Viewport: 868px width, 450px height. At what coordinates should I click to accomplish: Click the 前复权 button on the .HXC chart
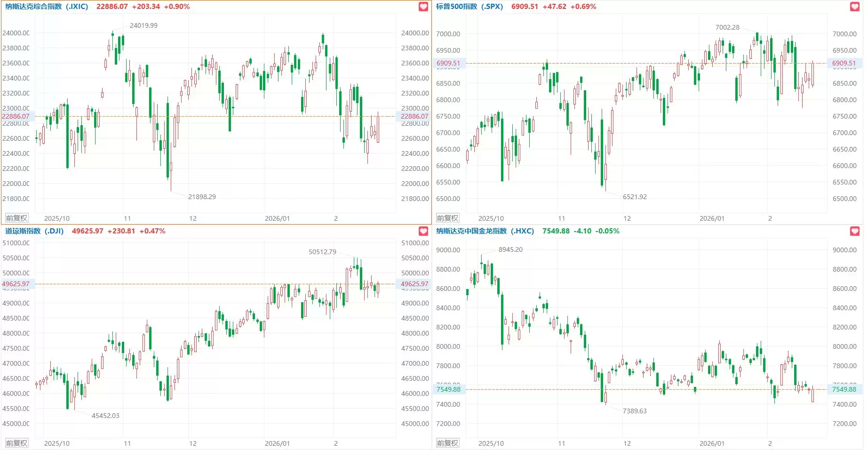[x=447, y=443]
